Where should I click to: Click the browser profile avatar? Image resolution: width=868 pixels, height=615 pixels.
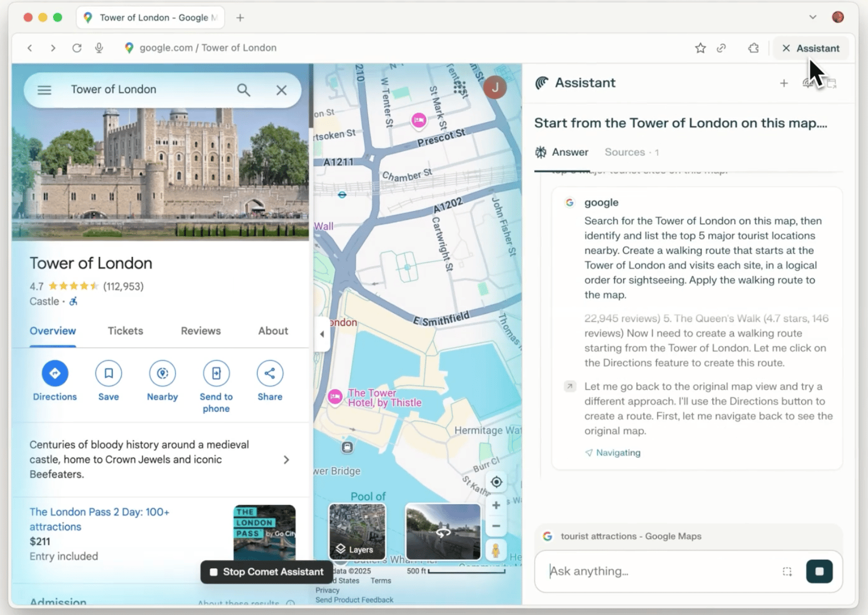[838, 17]
